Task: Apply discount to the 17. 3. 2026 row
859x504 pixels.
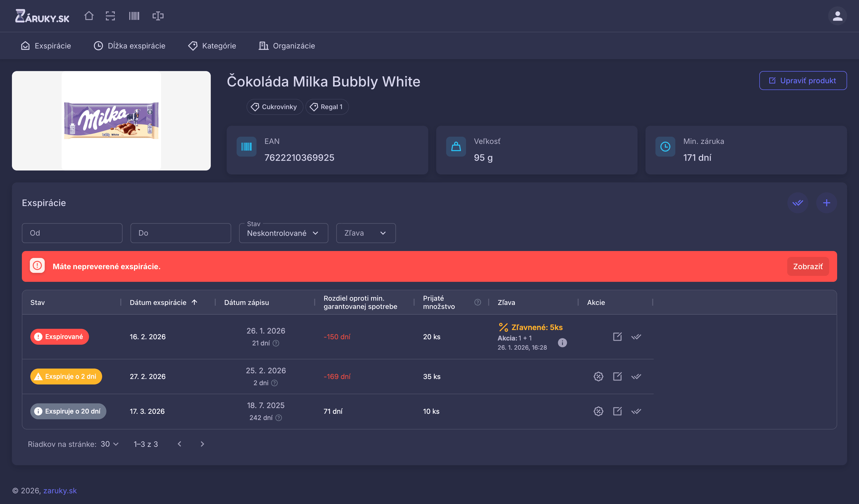Action: (x=598, y=411)
